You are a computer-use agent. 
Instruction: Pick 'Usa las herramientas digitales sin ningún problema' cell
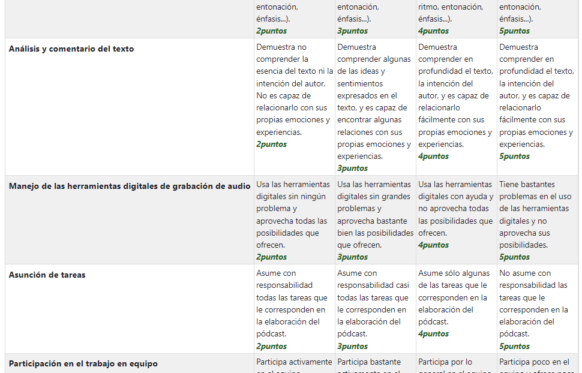tap(294, 220)
